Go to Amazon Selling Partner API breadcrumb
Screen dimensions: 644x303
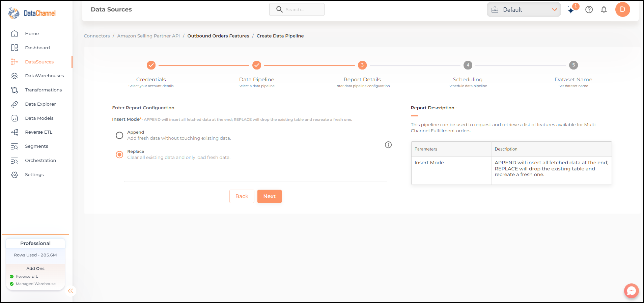click(148, 36)
